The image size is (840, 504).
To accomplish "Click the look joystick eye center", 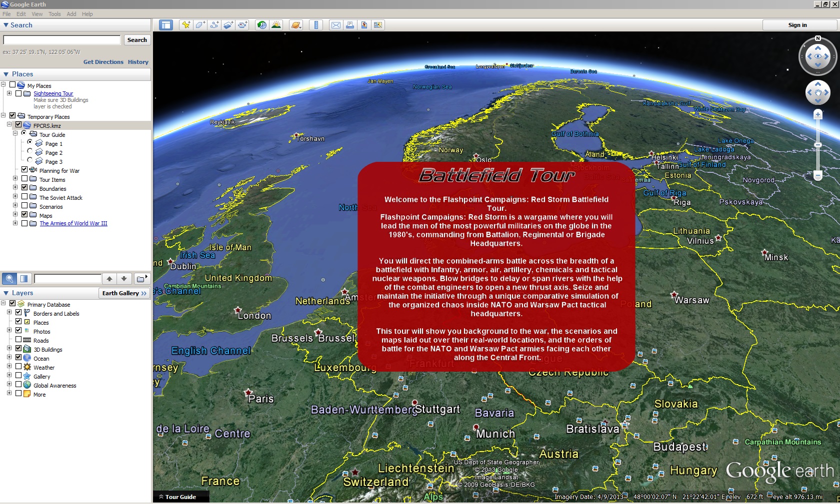I will pos(818,56).
